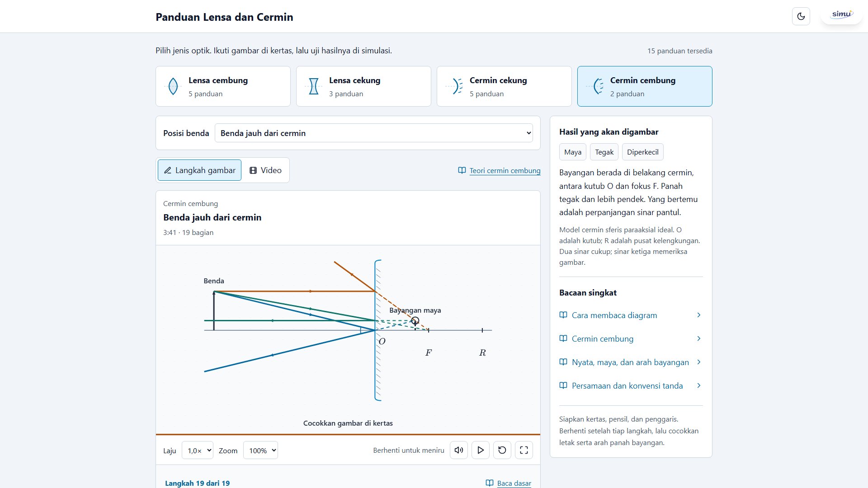Image resolution: width=868 pixels, height=488 pixels.
Task: Open Persamaan dan konvensi tanda reading
Action: pos(631,385)
